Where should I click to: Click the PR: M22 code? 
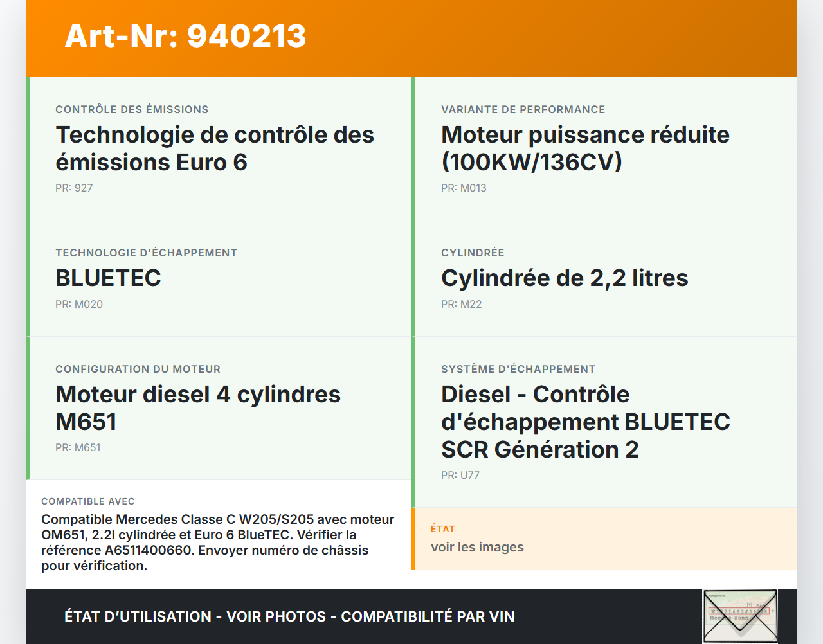pos(461,304)
